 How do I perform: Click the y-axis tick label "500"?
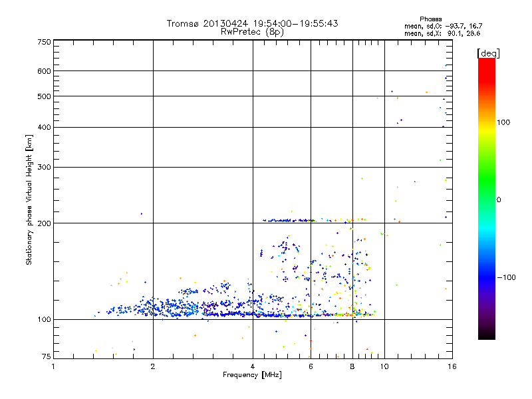[45, 96]
